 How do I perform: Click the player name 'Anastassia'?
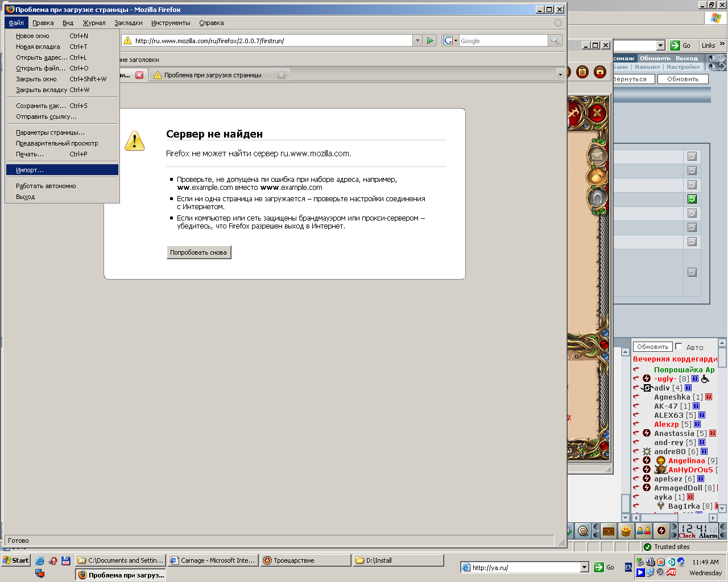click(674, 433)
